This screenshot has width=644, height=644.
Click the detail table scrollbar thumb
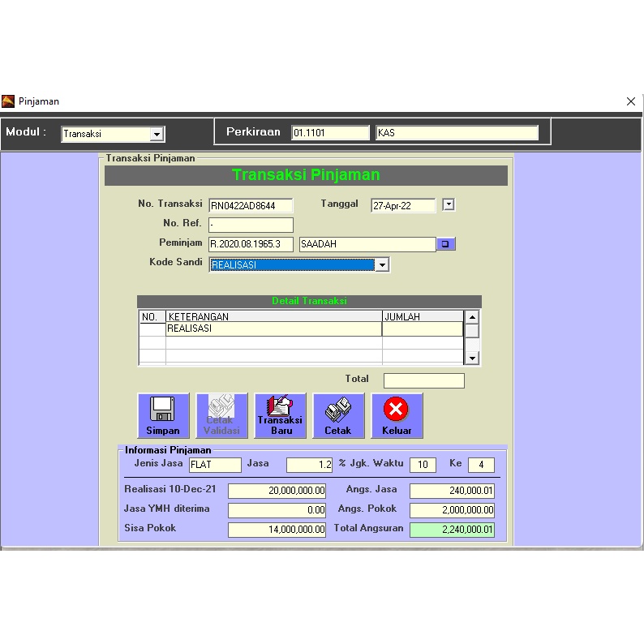click(472, 331)
